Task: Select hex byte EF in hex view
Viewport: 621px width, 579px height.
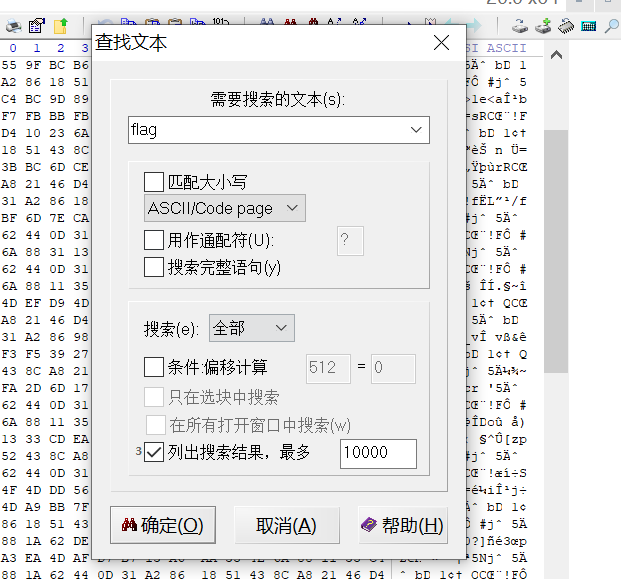Action: pos(33,303)
